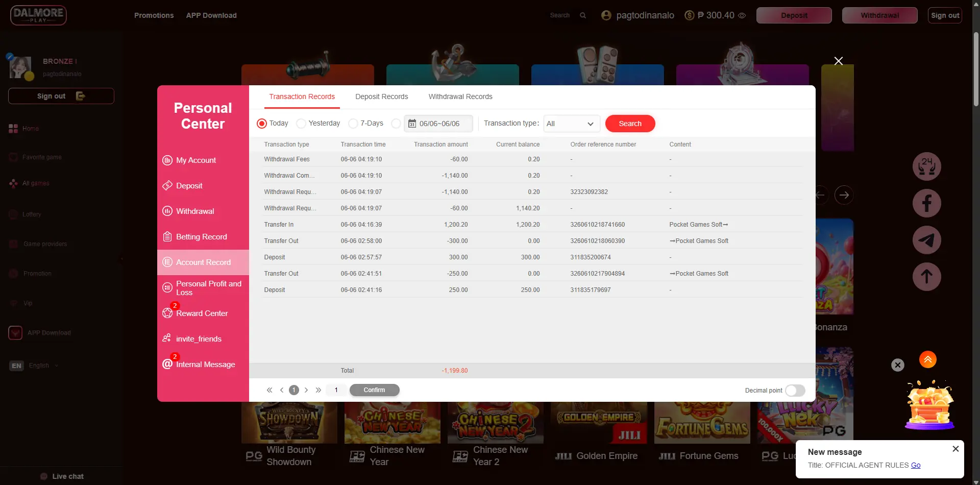Select the Yesterday radio button
This screenshot has height=485, width=980.
click(301, 124)
